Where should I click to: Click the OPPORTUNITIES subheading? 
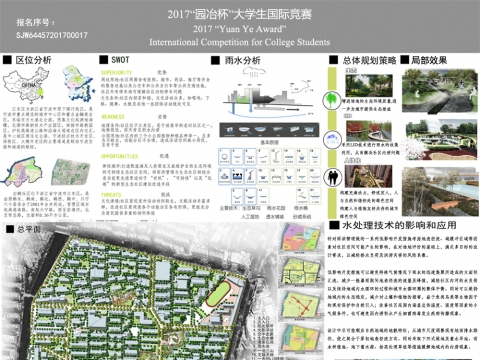[x=119, y=156]
